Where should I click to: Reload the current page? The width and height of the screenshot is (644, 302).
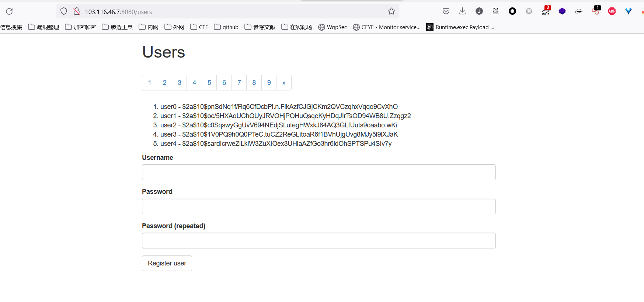point(10,11)
